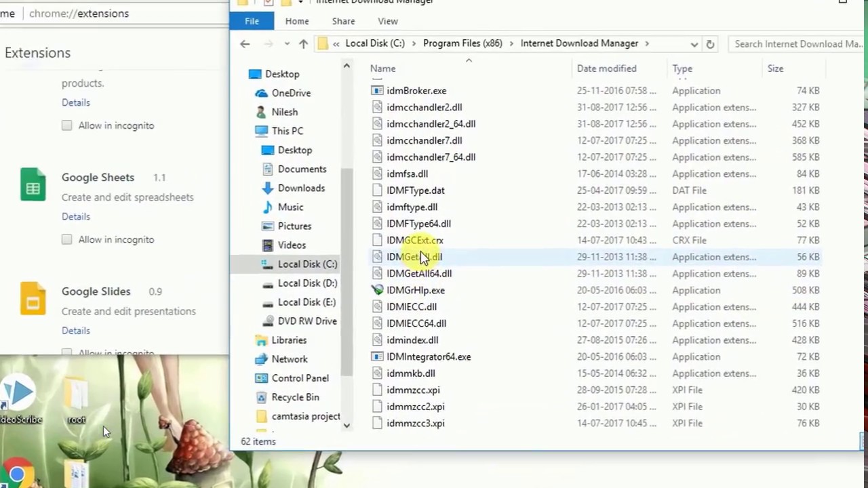This screenshot has width=868, height=488.
Task: Click the idmBroker.exe file icon
Action: click(377, 91)
